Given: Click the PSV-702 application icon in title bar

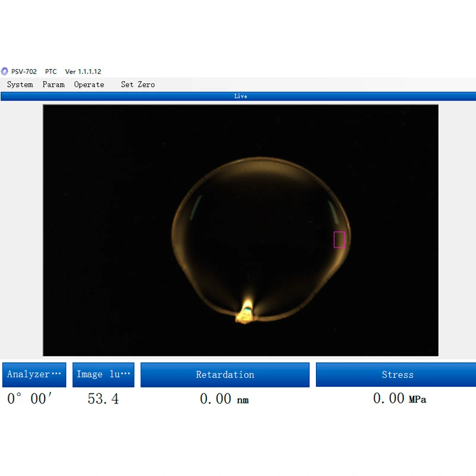Looking at the screenshot, I should (x=5, y=71).
